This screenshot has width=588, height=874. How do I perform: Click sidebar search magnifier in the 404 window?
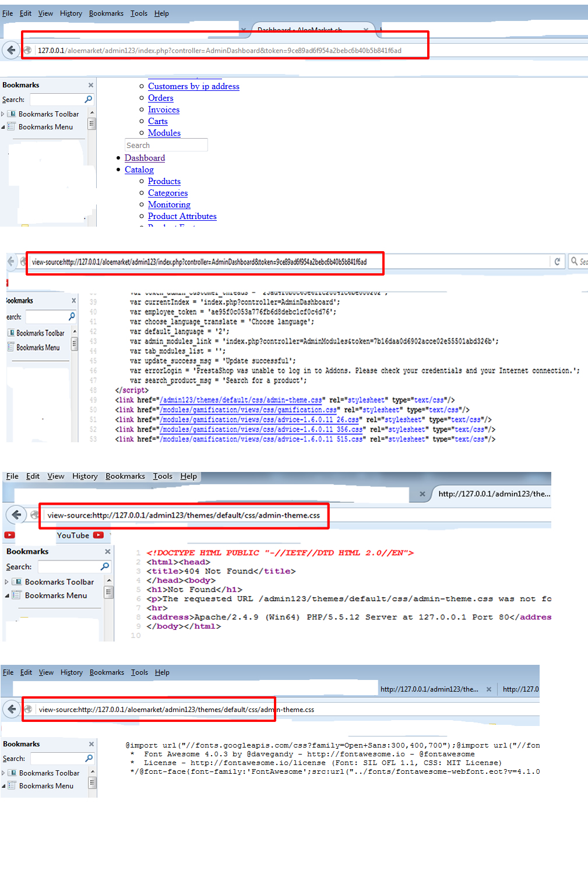pyautogui.click(x=105, y=566)
